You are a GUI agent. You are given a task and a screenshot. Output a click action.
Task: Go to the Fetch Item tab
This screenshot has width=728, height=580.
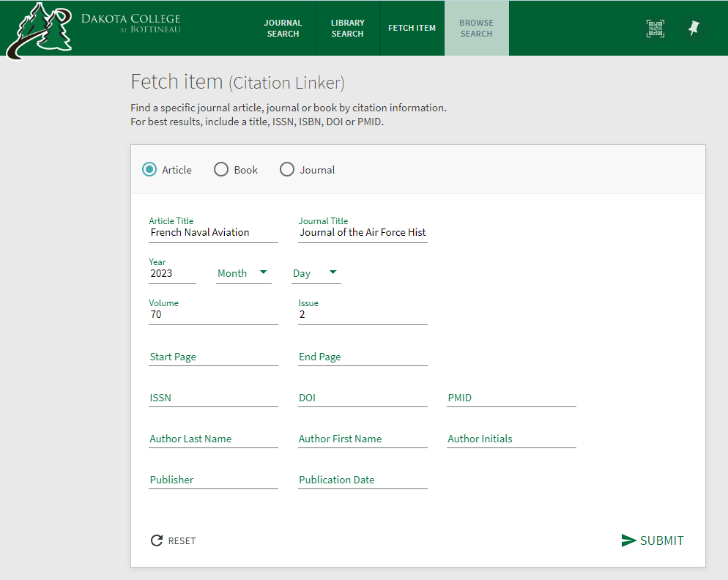click(x=412, y=29)
